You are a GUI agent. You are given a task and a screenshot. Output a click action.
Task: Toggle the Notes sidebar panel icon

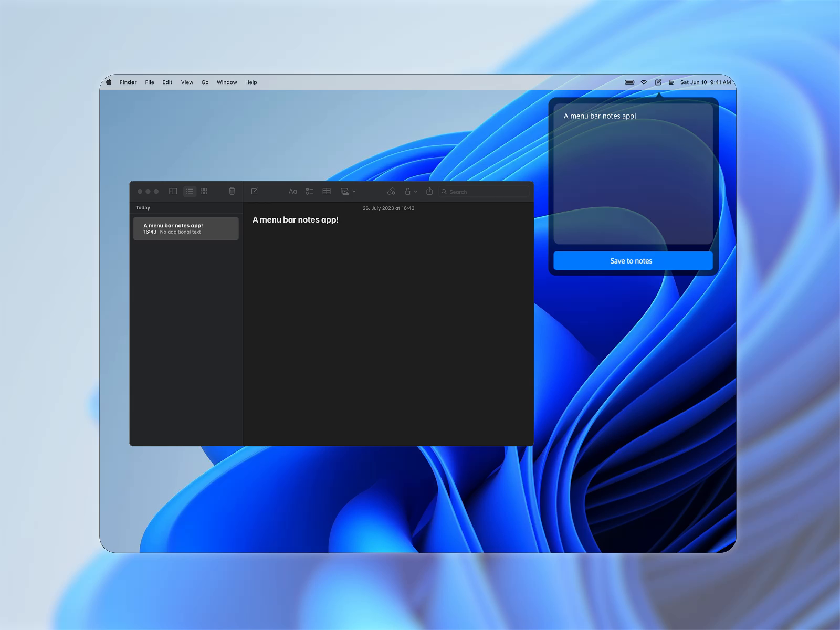pyautogui.click(x=173, y=192)
